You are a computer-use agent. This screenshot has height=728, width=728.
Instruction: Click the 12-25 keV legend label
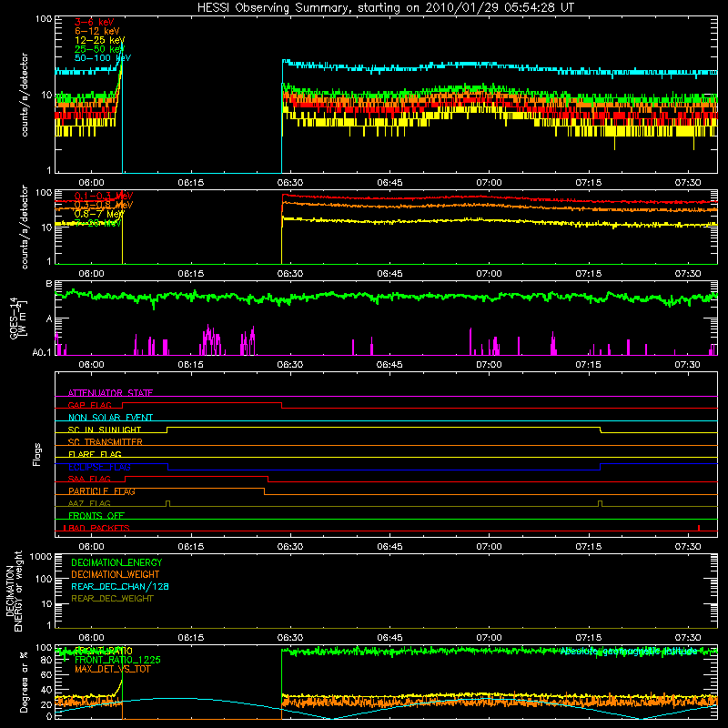coord(99,40)
